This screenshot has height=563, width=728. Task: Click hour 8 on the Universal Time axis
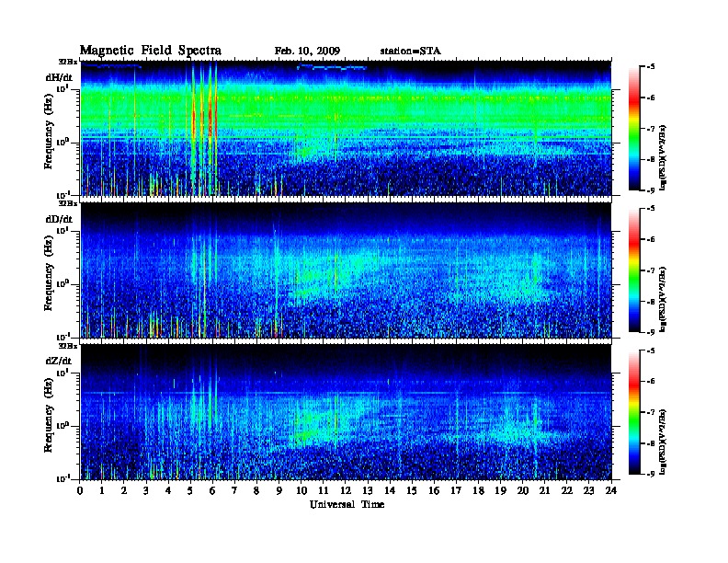256,490
